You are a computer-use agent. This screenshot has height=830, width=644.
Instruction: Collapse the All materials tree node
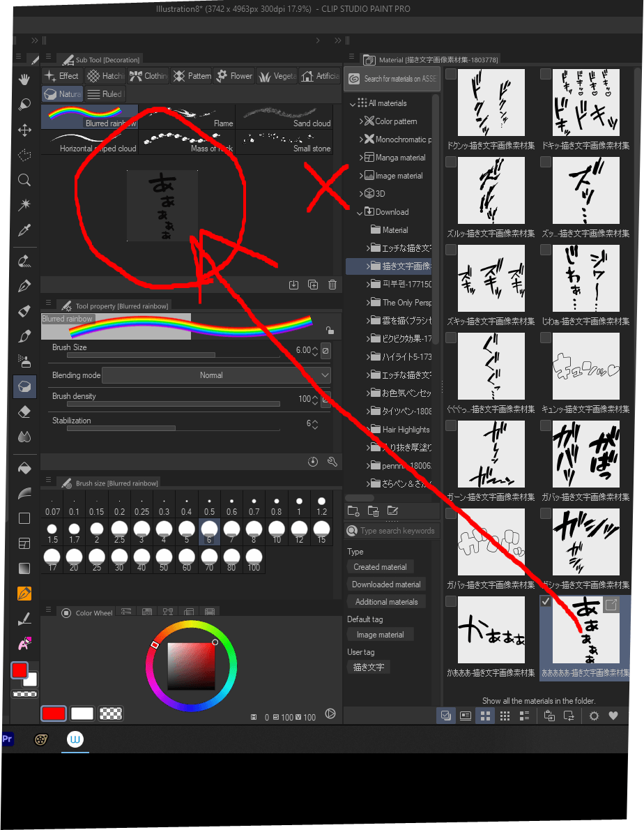pos(353,104)
